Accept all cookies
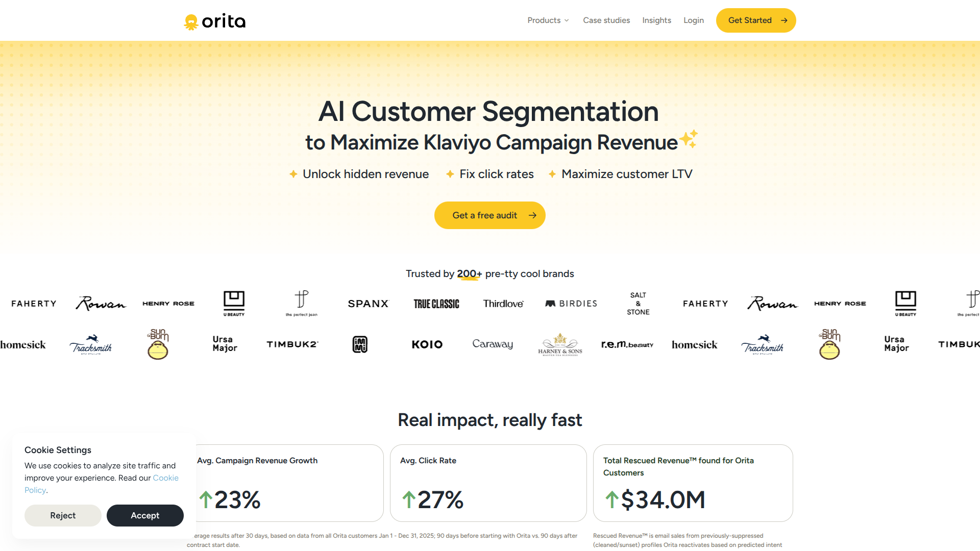980x551 pixels. pyautogui.click(x=145, y=515)
